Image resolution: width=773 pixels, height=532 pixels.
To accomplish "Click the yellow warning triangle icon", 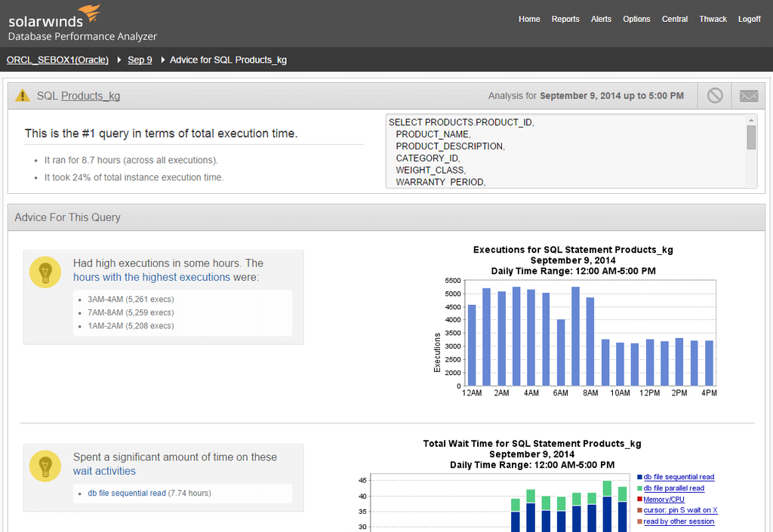I will pyautogui.click(x=22, y=96).
